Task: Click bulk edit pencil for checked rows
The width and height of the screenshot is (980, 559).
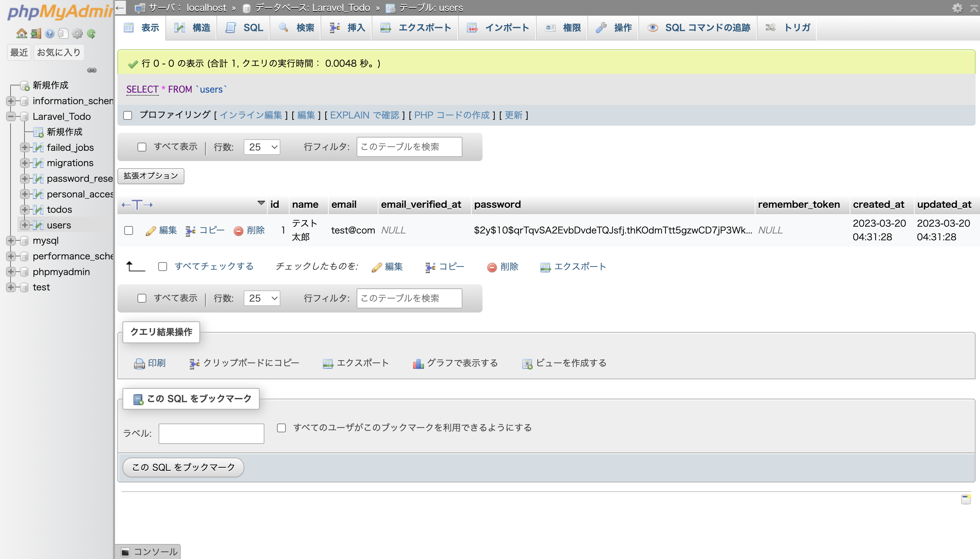Action: [376, 267]
